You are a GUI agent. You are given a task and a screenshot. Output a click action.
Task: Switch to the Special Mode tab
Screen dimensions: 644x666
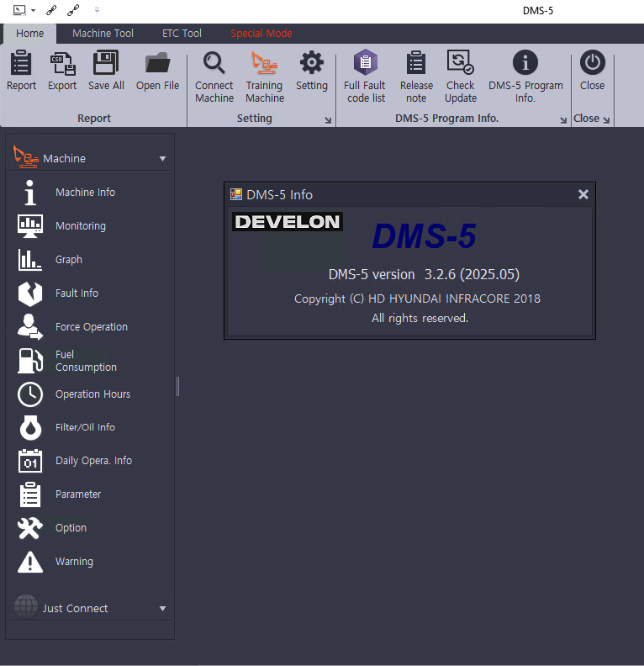261,33
